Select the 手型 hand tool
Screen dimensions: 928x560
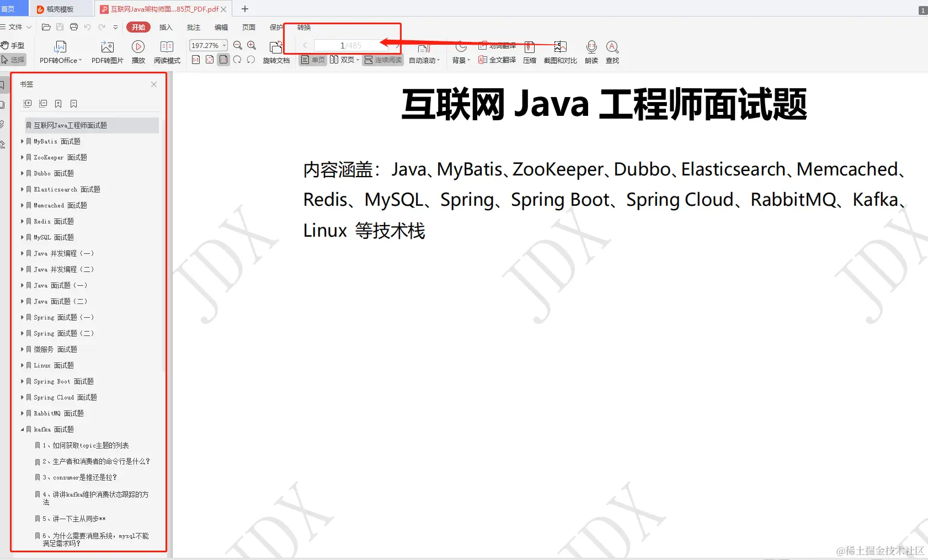[14, 45]
